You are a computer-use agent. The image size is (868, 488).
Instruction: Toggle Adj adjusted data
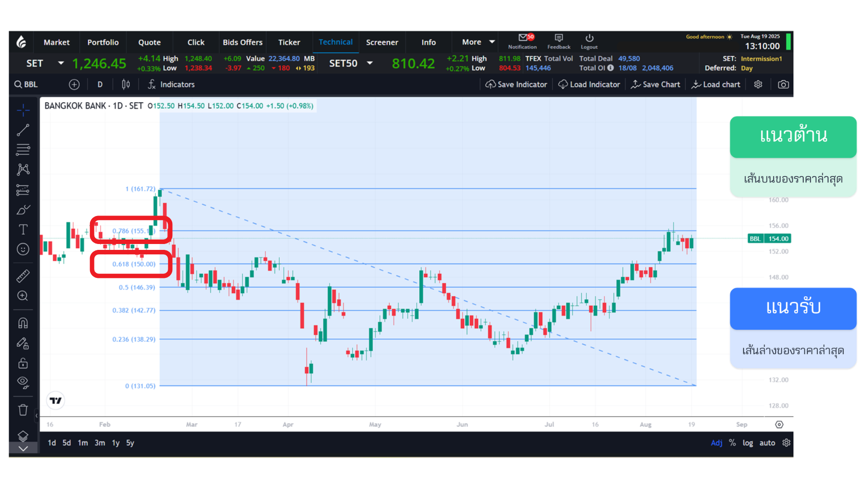717,443
